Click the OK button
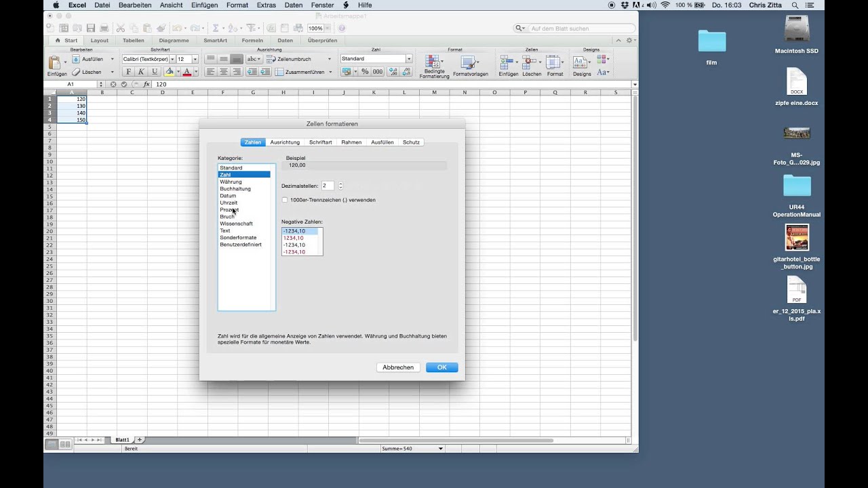 pyautogui.click(x=442, y=367)
